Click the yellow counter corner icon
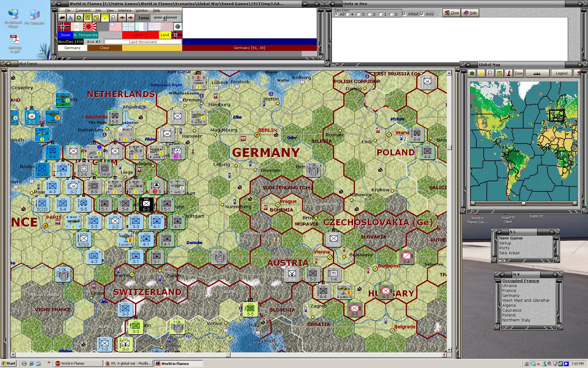The height and width of the screenshot is (368, 588). point(96,18)
